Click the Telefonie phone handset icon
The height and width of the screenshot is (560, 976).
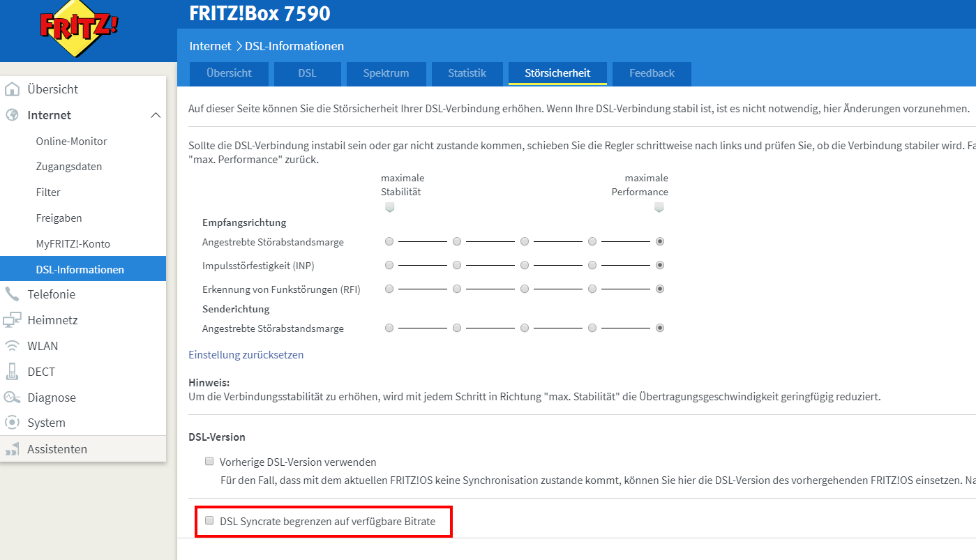[x=12, y=294]
